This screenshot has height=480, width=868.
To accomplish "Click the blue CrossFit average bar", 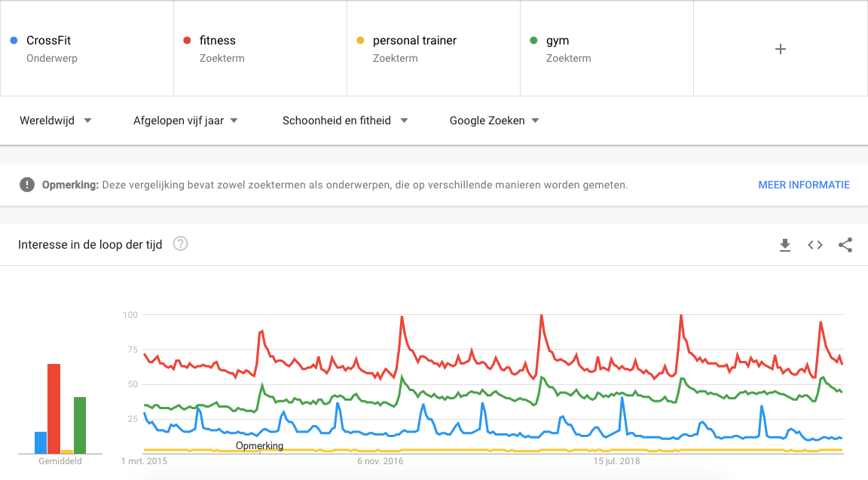I will [41, 443].
